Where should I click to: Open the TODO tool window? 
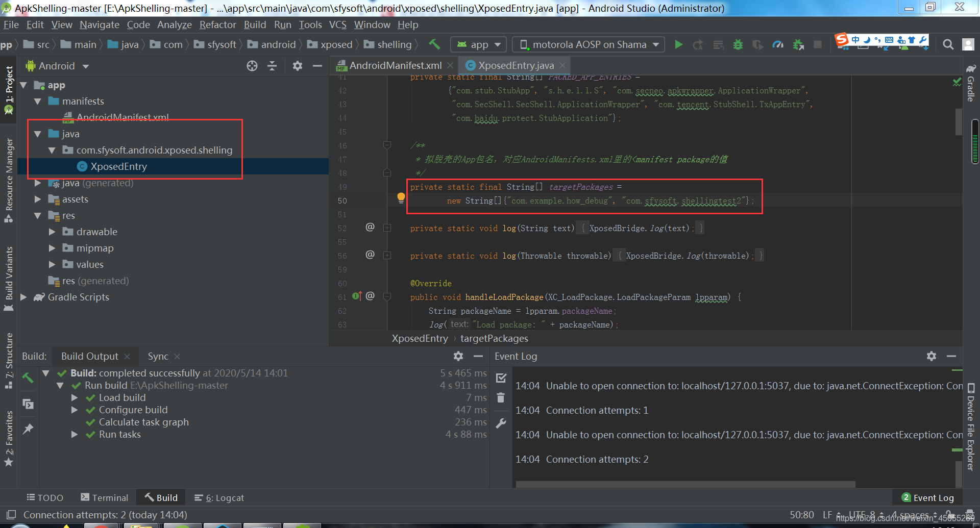click(x=45, y=497)
